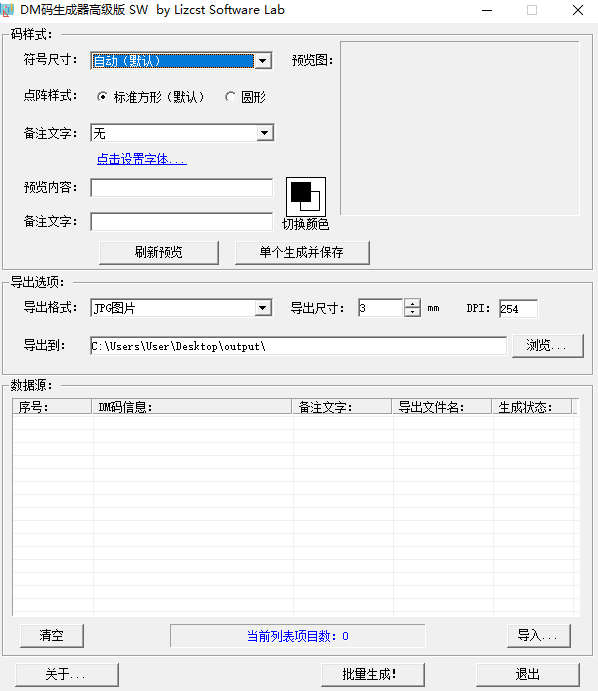Select the 圆形 dot style radio button
Screen dimensions: 598x691
click(230, 97)
